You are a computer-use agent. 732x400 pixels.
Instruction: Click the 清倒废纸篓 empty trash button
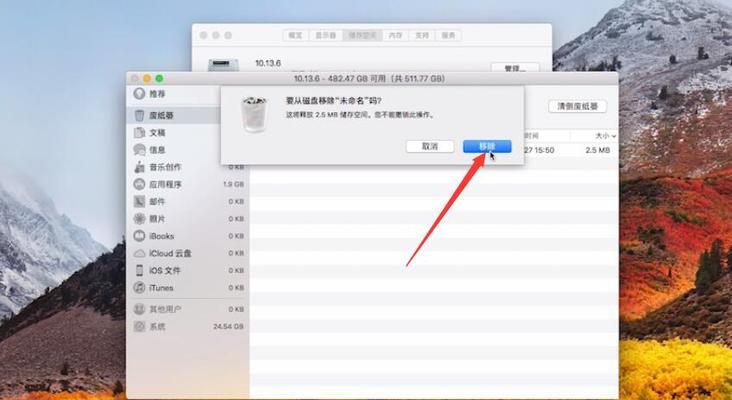pos(577,106)
